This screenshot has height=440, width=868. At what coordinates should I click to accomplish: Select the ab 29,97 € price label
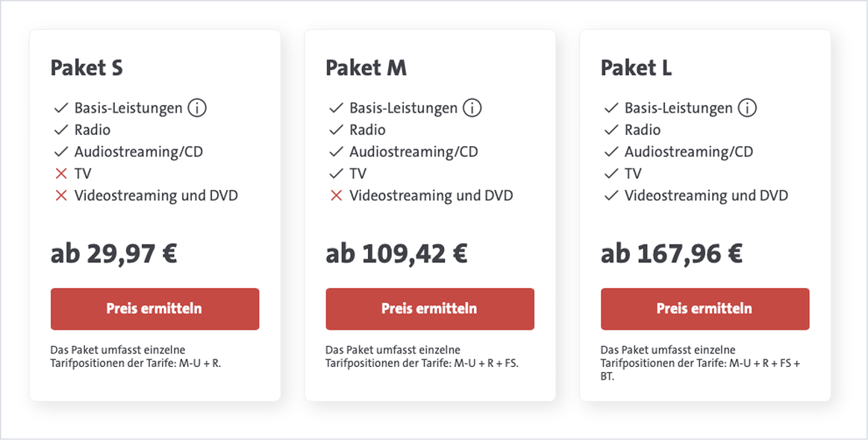[113, 254]
